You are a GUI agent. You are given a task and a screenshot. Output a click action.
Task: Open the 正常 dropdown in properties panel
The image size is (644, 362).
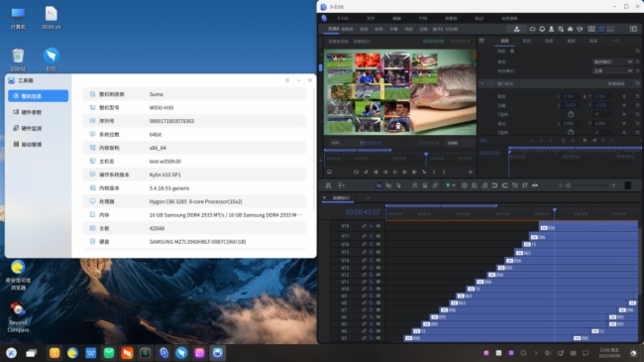coord(612,70)
